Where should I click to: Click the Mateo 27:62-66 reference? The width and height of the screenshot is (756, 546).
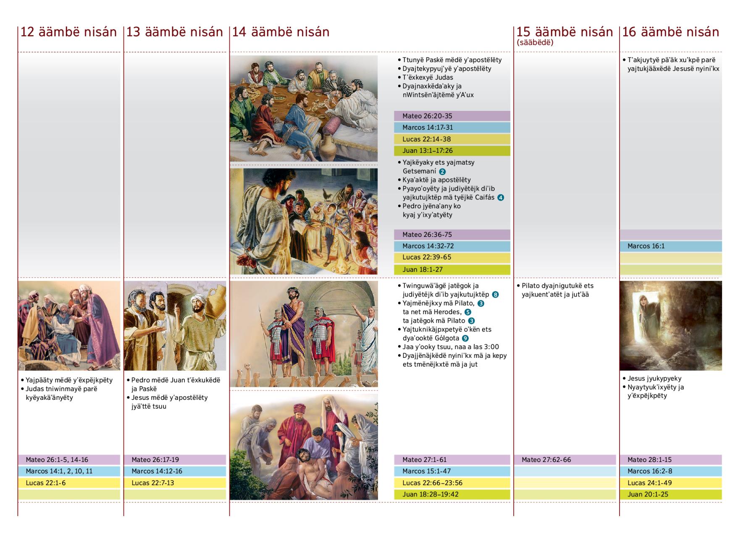click(564, 460)
